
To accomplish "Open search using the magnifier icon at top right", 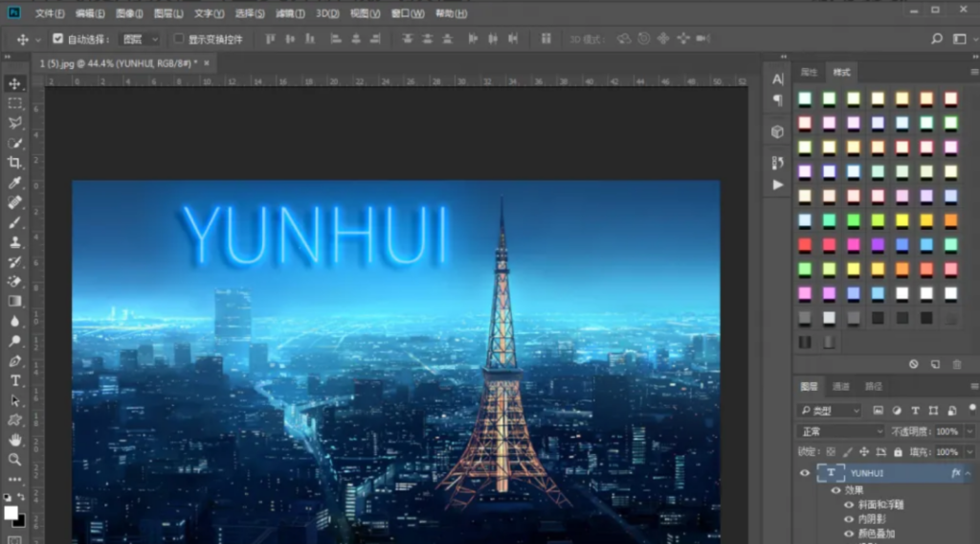I will (x=937, y=39).
